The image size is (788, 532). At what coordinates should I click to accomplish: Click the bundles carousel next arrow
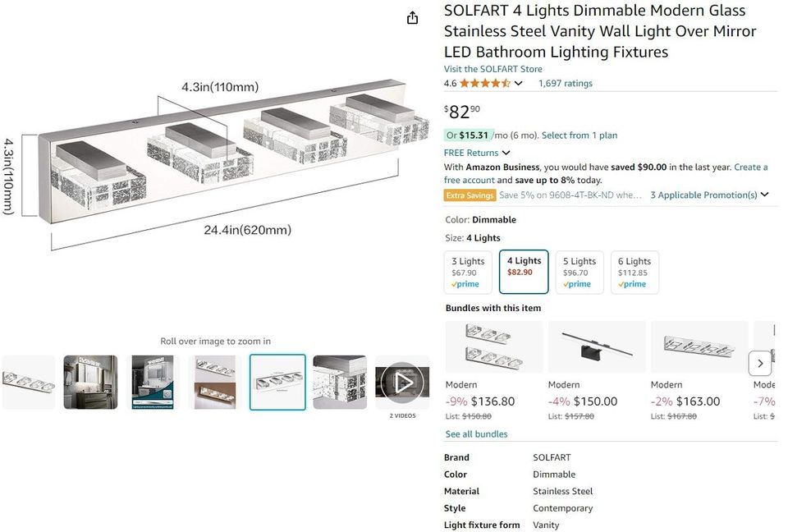pyautogui.click(x=760, y=363)
